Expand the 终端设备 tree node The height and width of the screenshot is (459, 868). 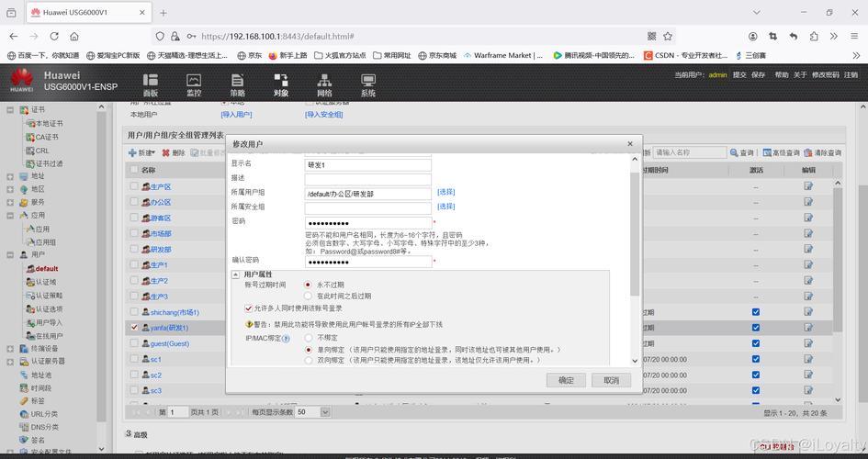[10, 349]
